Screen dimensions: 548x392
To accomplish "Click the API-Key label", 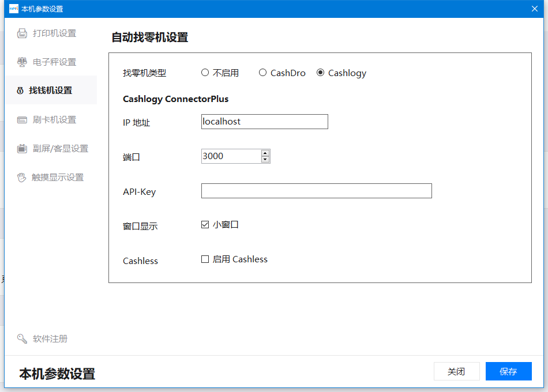I will point(139,192).
